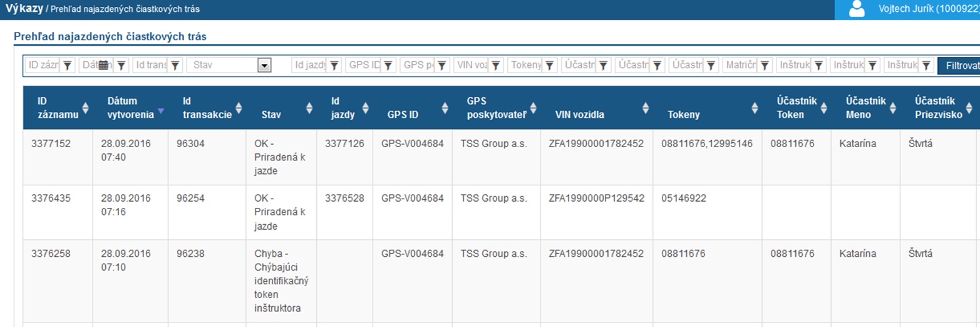Focus the GPS ID filter input field
The image size is (980, 330).
364,65
